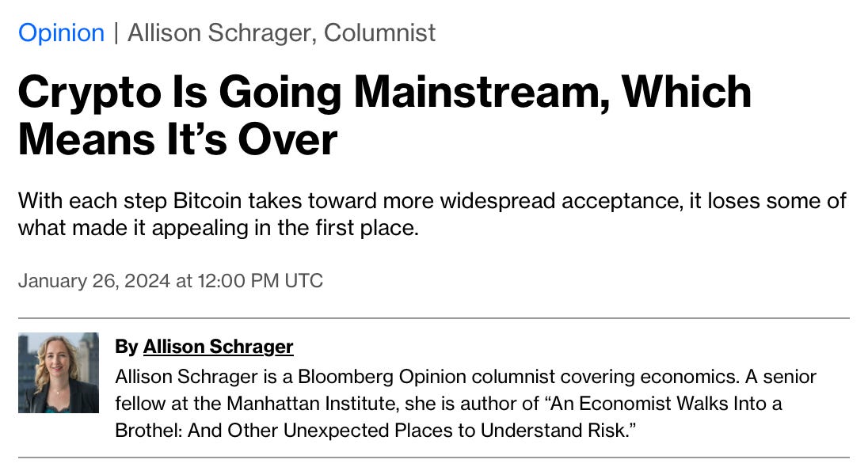
Task: Click the "UTC" timezone label
Action: click(303, 281)
